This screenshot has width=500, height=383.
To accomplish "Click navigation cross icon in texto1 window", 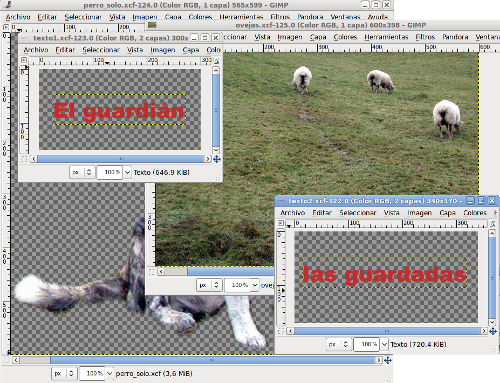I will 217,159.
